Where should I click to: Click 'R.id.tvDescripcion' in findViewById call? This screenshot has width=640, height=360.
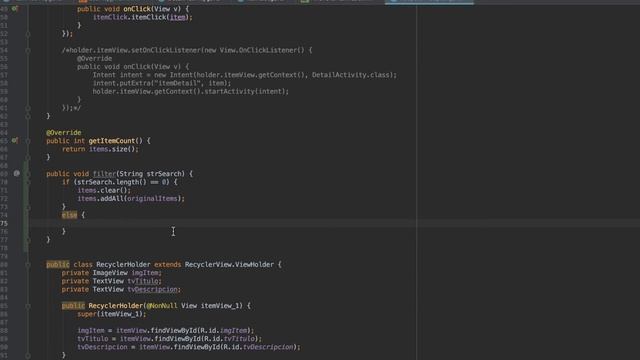pos(259,347)
